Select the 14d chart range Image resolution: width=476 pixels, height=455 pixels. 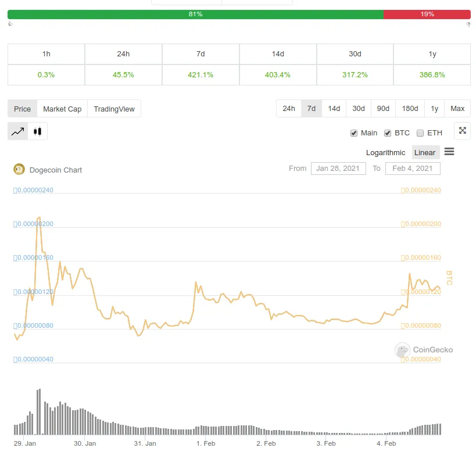pos(334,108)
